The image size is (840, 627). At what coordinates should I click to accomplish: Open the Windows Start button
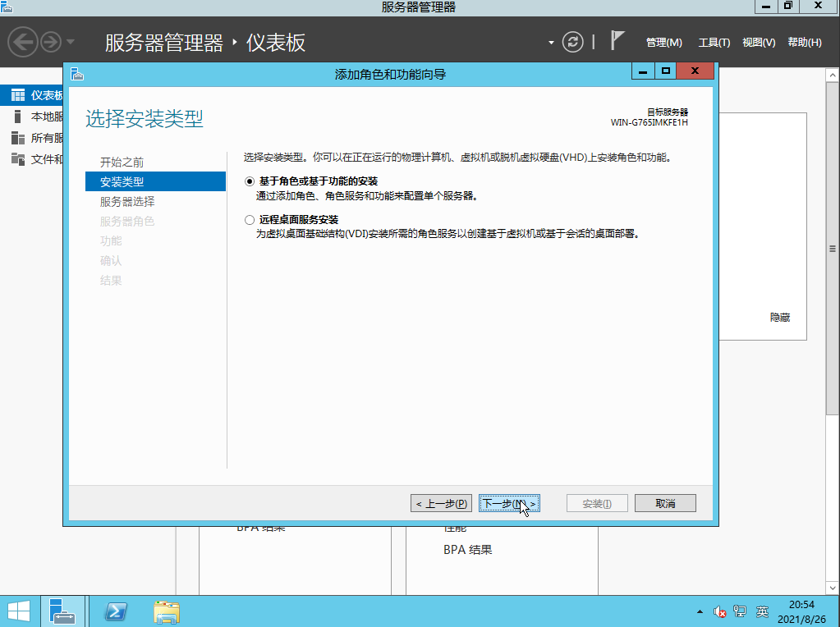pos(19,611)
